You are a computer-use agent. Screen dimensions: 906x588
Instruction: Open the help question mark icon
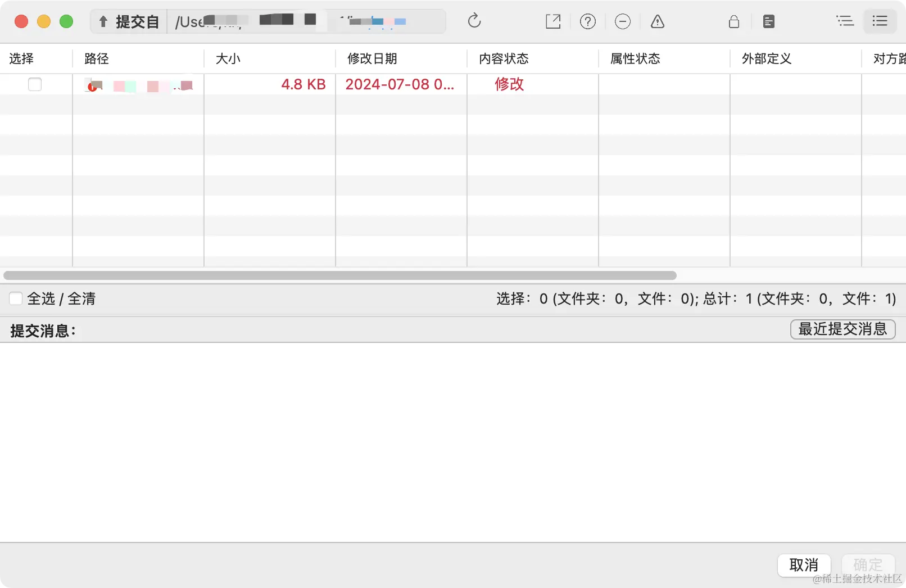(588, 21)
